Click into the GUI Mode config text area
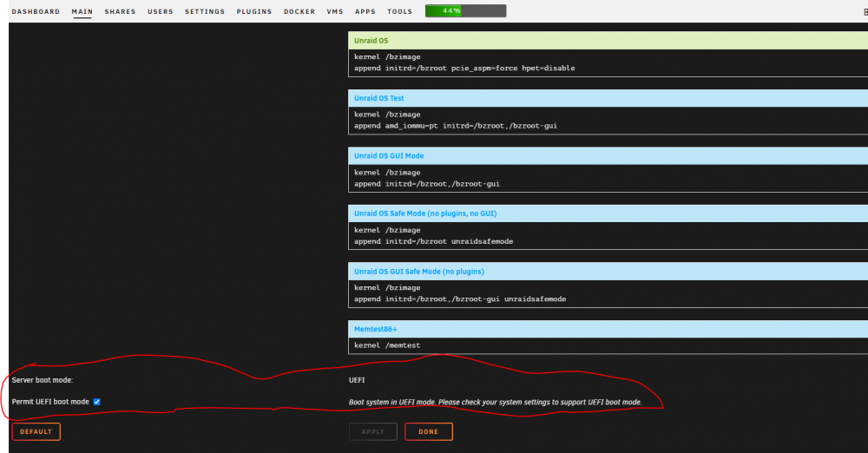868x453 pixels. coord(608,178)
